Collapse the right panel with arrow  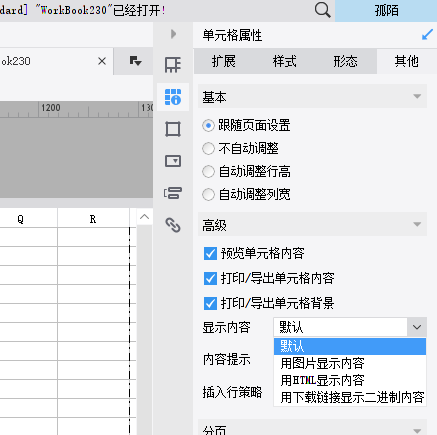point(173,34)
